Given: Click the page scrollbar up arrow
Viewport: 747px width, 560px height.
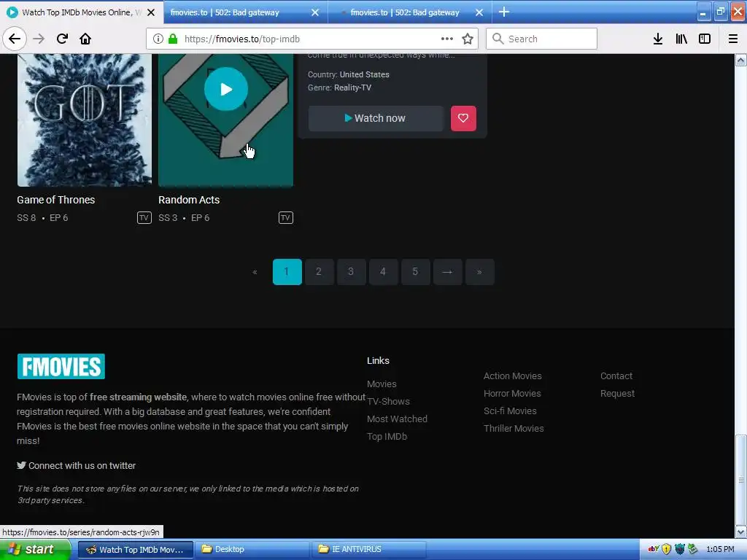Looking at the screenshot, I should pyautogui.click(x=741, y=60).
